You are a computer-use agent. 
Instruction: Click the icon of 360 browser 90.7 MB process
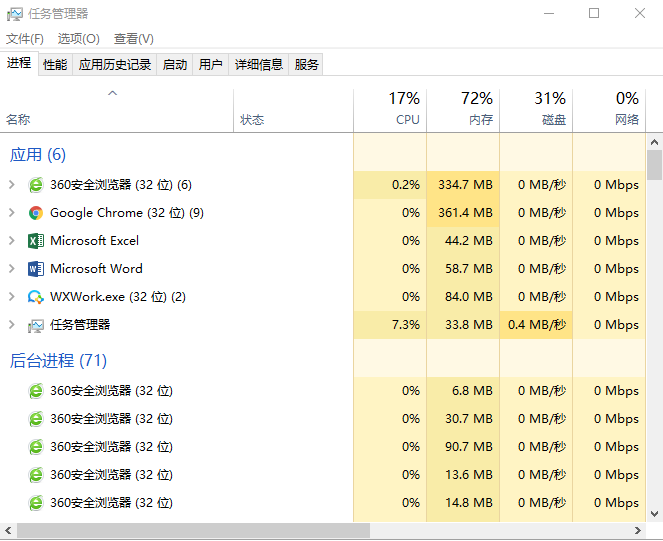36,447
